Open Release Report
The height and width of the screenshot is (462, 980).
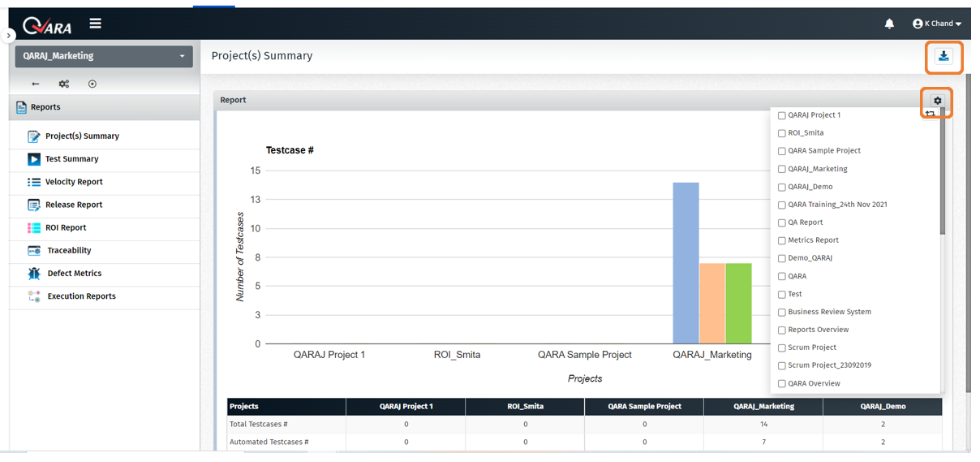point(74,205)
